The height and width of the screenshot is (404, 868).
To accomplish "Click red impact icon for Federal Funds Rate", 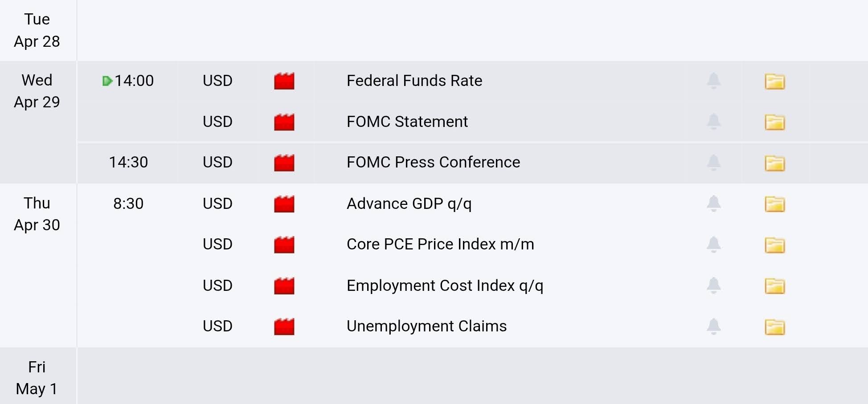I will click(x=284, y=81).
